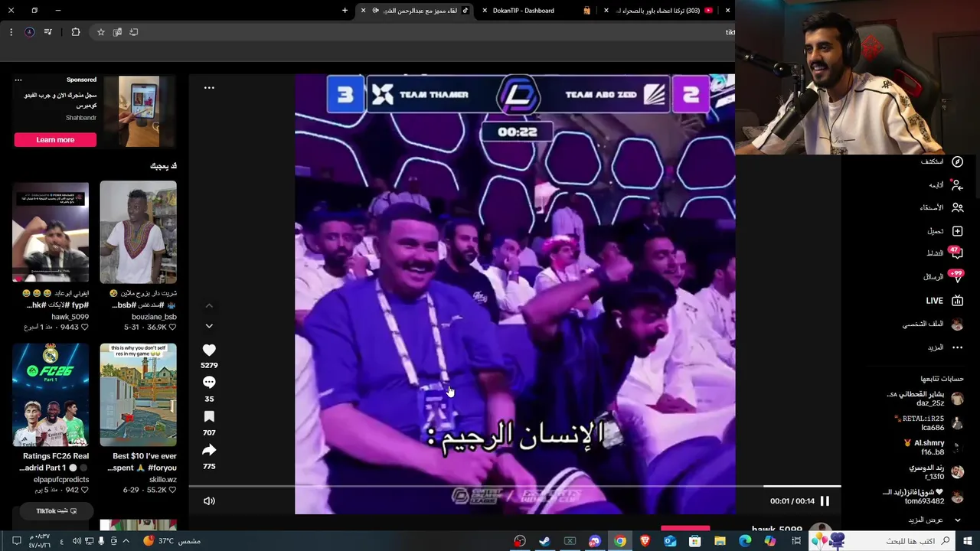Open the Friends (الأصدقاء) sidebar item
The height and width of the screenshot is (551, 980).
942,207
